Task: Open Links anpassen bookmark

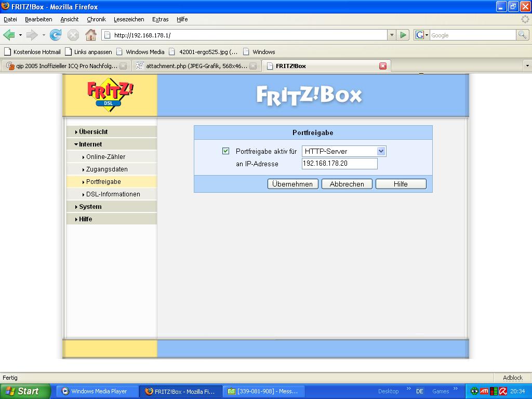Action: 88,52
